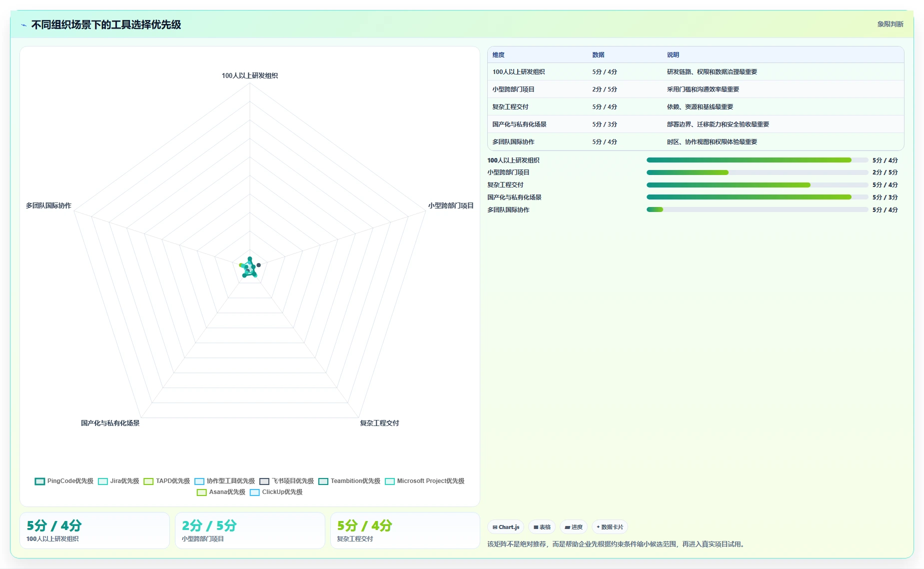924x569 pixels.
Task: Toggle the Teambition优先级 legend entry
Action: (349, 481)
